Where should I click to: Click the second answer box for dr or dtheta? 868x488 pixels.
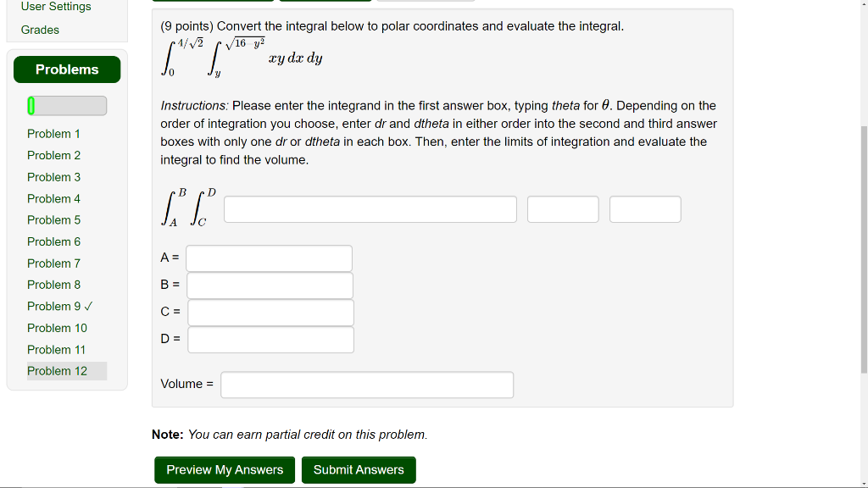(x=563, y=208)
